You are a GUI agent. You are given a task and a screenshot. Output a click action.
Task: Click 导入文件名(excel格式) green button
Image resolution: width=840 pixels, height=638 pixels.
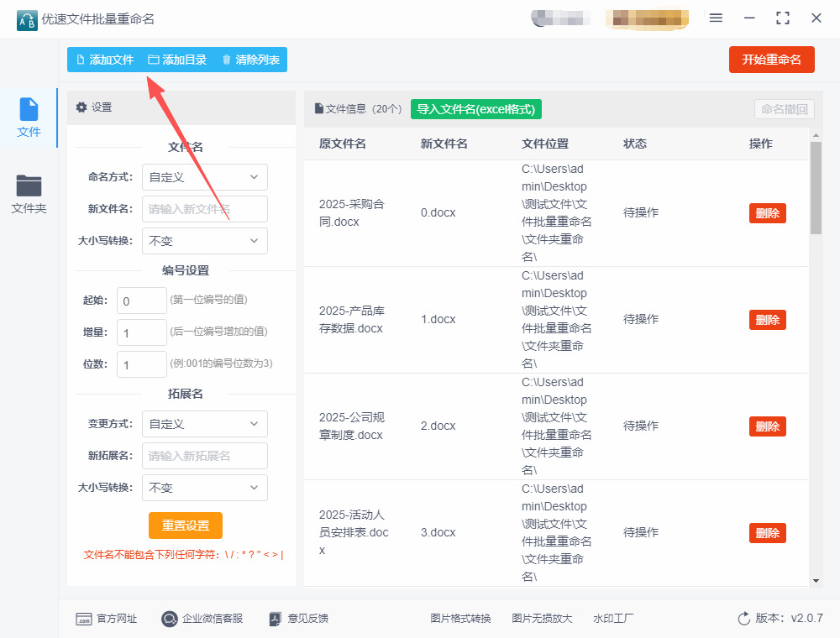[x=475, y=109]
